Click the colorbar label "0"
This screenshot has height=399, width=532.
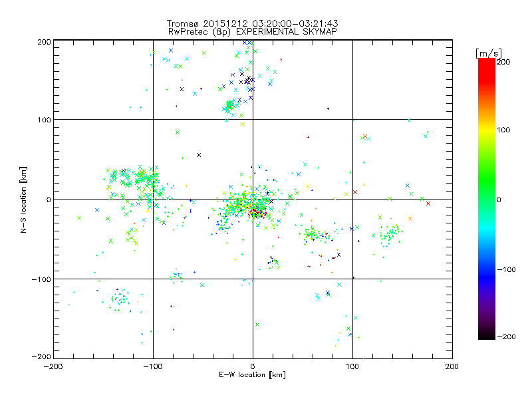[x=499, y=200]
